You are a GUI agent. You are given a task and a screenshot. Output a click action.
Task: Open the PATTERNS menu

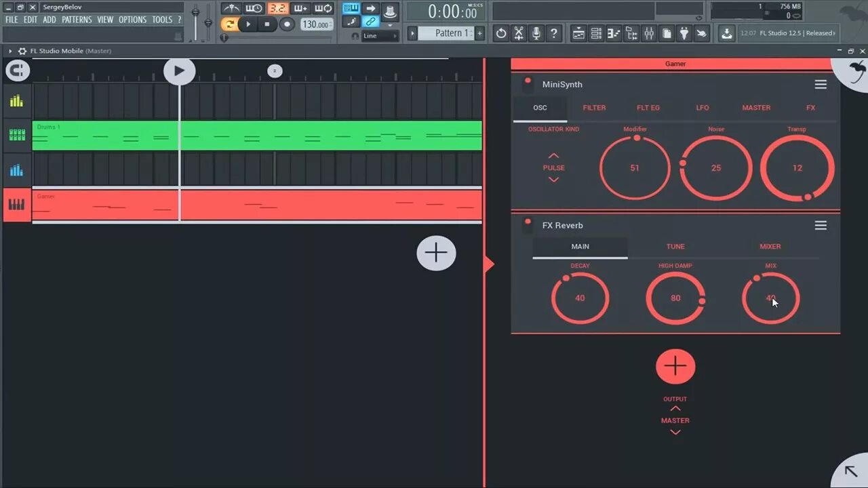coord(77,20)
